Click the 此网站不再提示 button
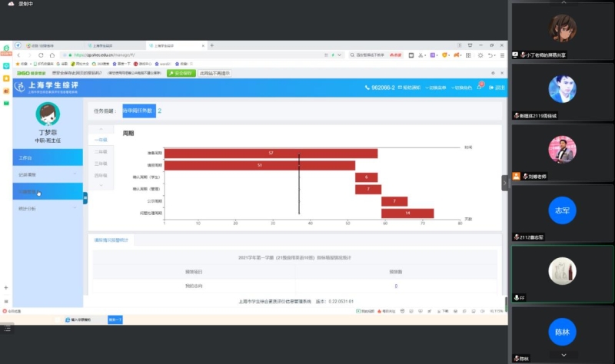Image resolution: width=615 pixels, height=364 pixels. click(214, 73)
